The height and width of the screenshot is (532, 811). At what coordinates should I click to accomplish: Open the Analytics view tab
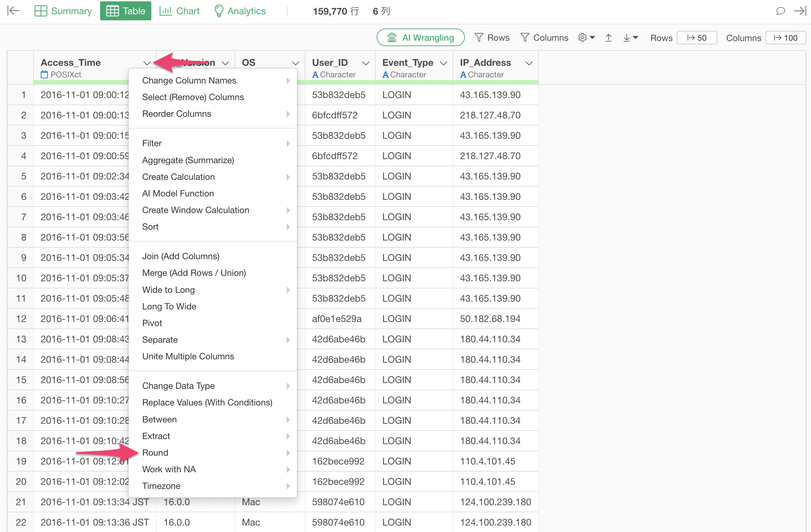click(x=240, y=11)
